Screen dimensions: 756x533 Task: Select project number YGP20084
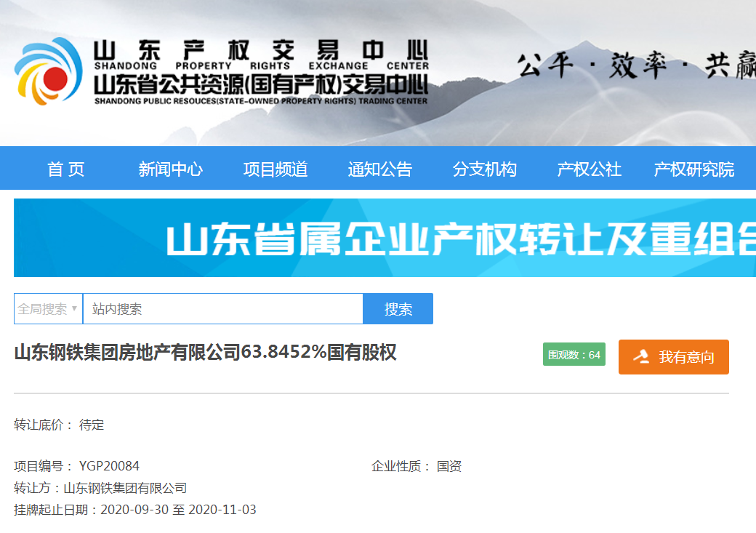(x=109, y=466)
